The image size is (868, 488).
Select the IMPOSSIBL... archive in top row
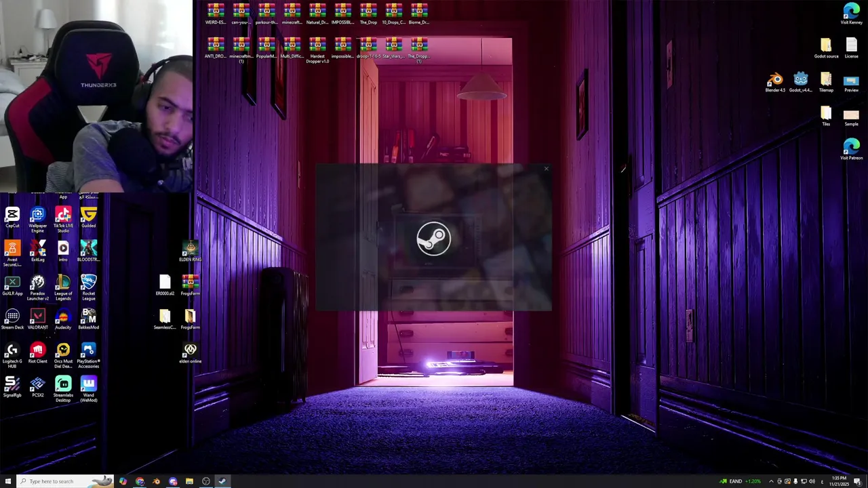342,14
